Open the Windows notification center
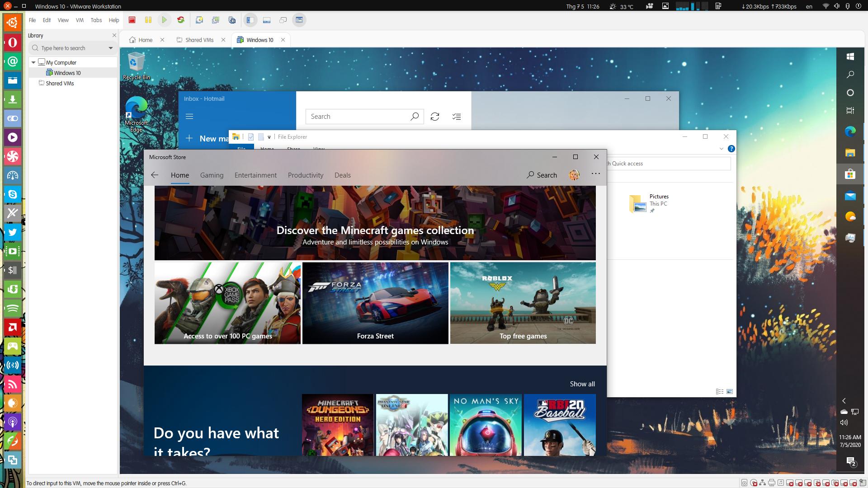This screenshot has width=868, height=488. [850, 461]
